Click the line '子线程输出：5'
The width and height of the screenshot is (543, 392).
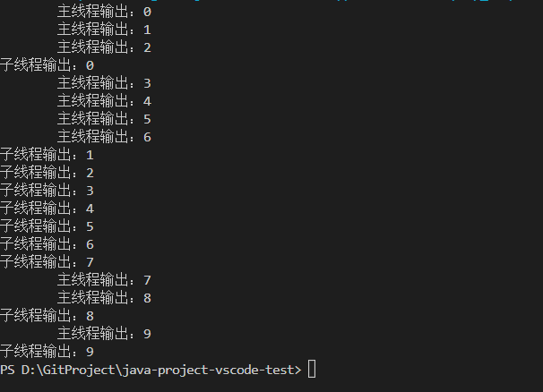(x=47, y=226)
